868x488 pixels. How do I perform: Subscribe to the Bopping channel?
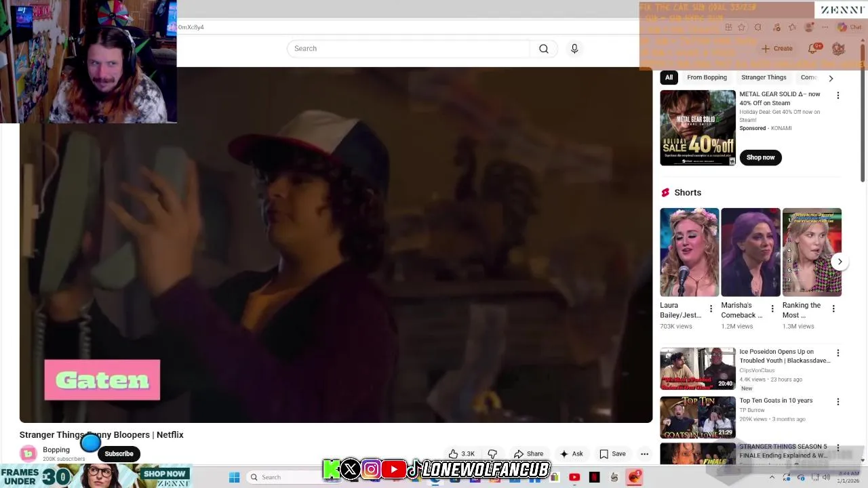119,453
